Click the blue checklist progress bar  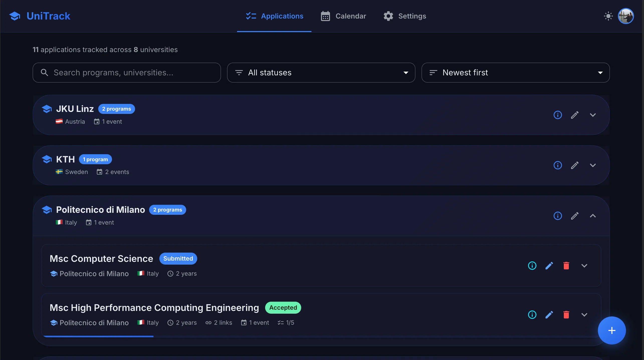98,336
